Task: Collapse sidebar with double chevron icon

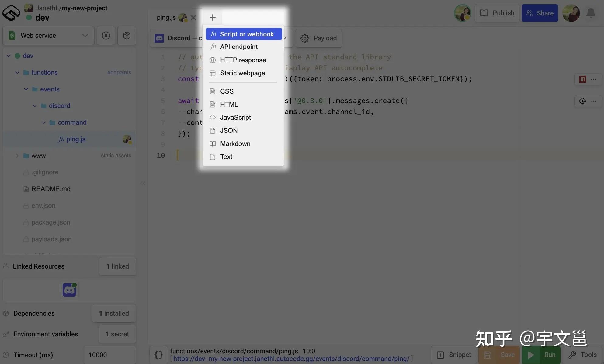Action: click(x=143, y=183)
